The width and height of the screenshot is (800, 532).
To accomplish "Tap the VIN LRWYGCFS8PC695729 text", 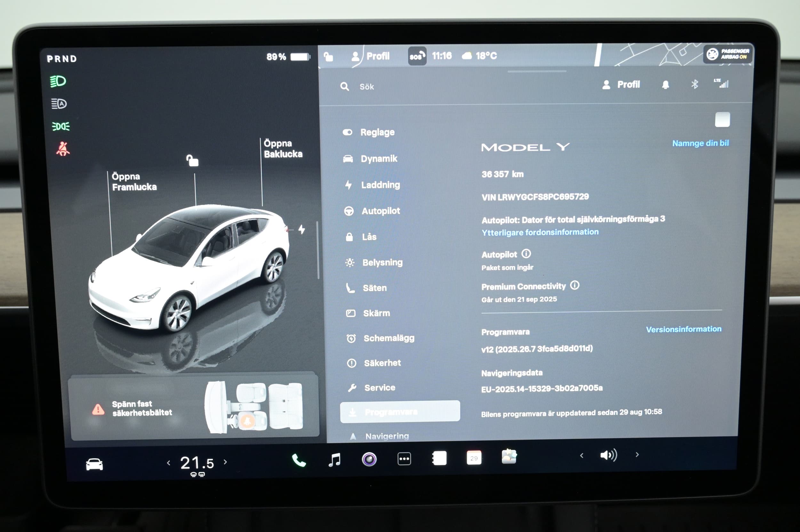I will coord(535,197).
